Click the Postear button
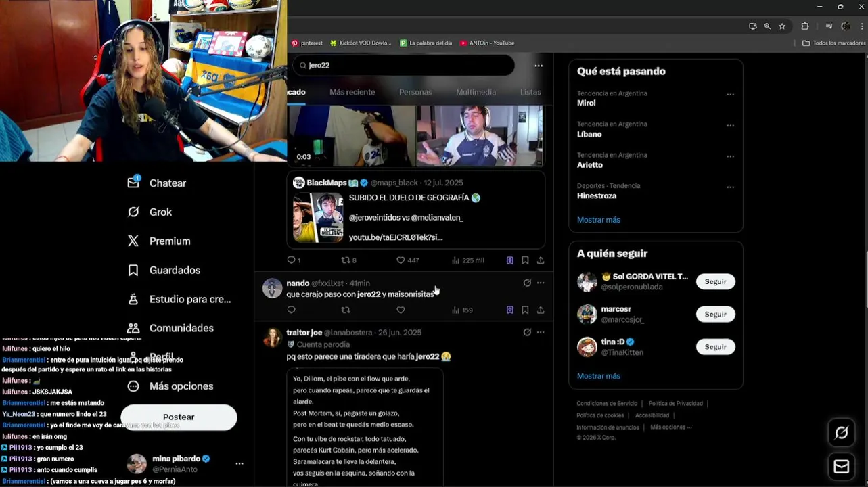 tap(179, 417)
